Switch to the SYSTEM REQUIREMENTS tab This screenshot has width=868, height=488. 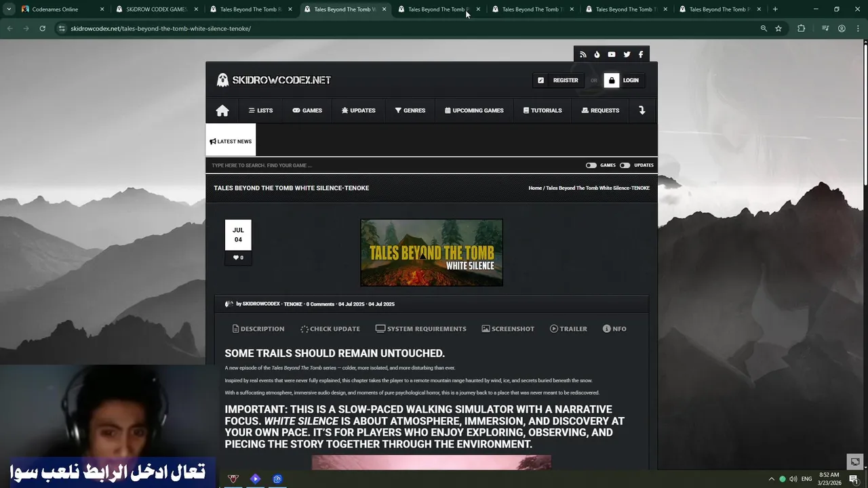click(421, 329)
